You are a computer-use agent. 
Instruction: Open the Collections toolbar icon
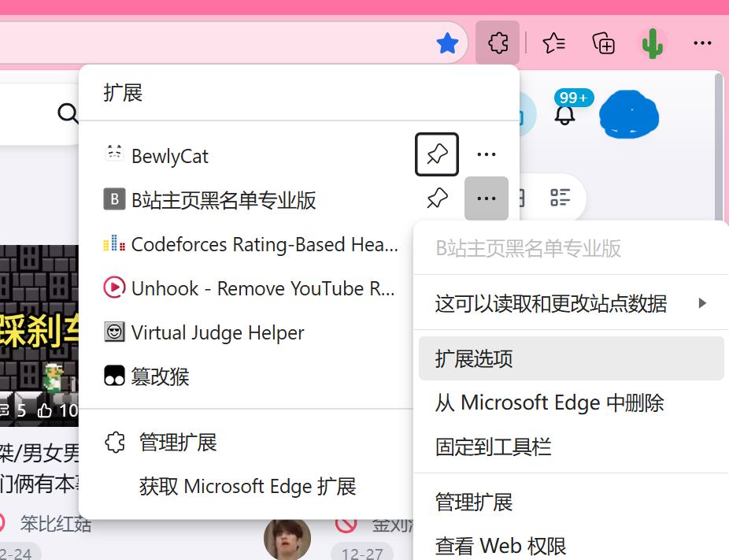tap(604, 43)
